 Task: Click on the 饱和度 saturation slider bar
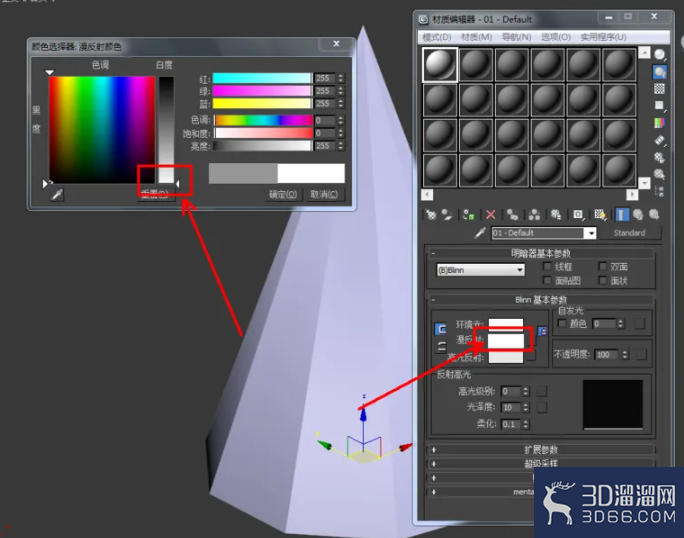[263, 133]
